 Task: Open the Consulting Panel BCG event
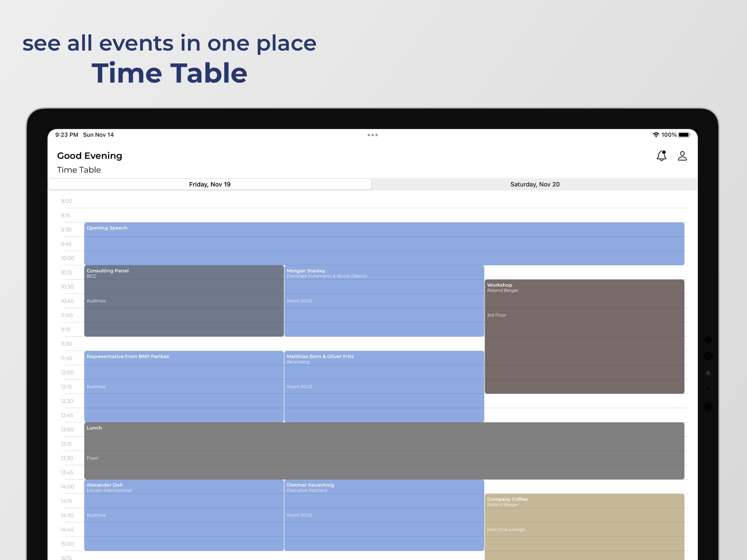pyautogui.click(x=184, y=301)
